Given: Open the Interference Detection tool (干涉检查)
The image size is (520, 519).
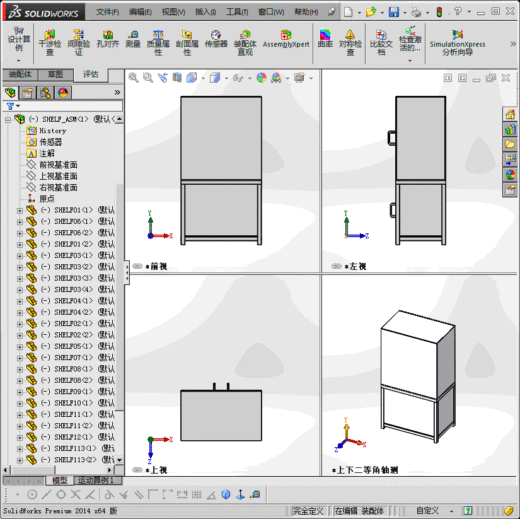Looking at the screenshot, I should 50,43.
